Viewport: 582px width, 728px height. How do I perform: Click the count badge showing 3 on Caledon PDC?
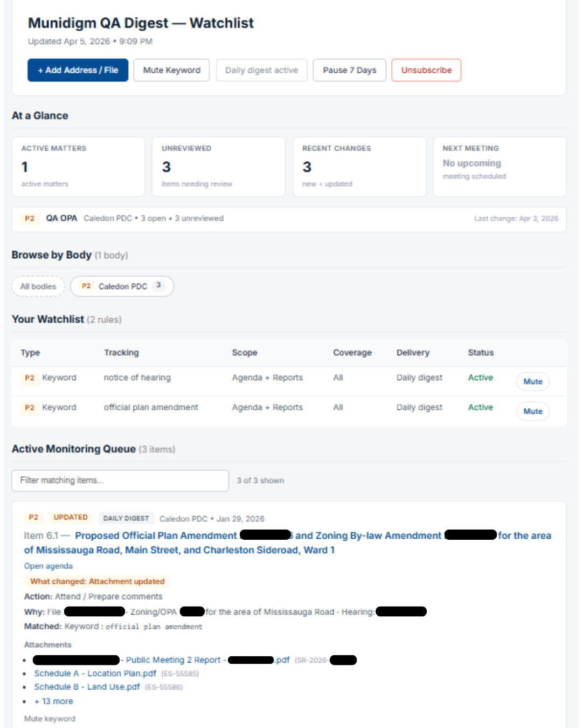(158, 285)
